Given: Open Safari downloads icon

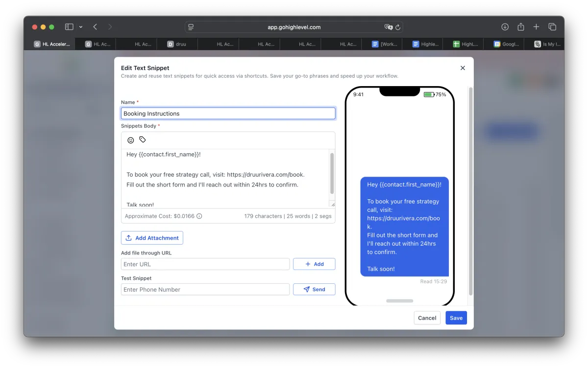Looking at the screenshot, I should coord(505,27).
